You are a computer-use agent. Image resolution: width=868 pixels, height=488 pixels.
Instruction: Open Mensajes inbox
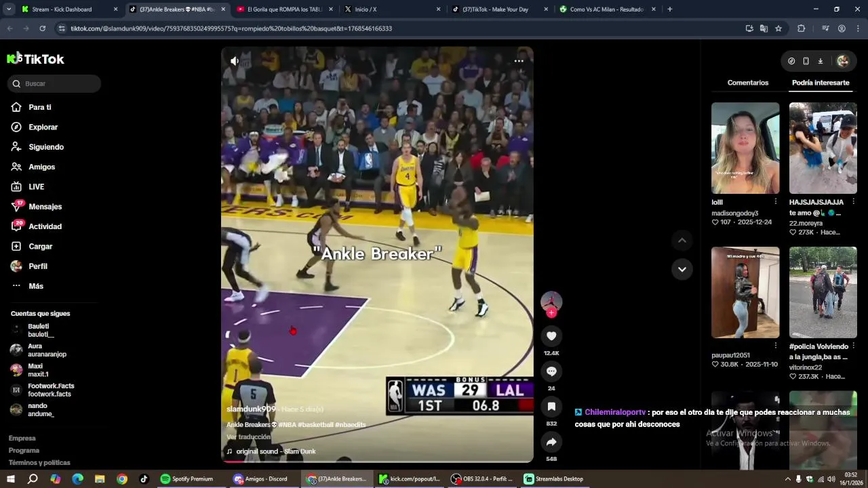(x=45, y=207)
